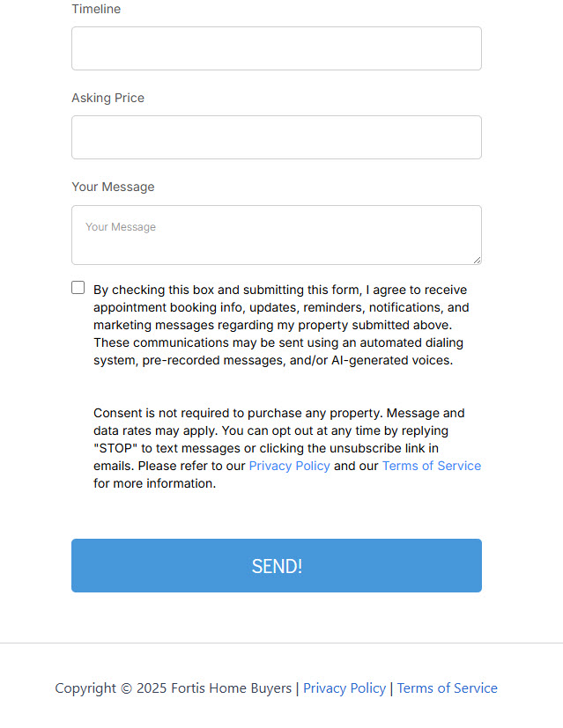Click the Timeline field label
Screen dimensions: 563x728
(x=96, y=9)
